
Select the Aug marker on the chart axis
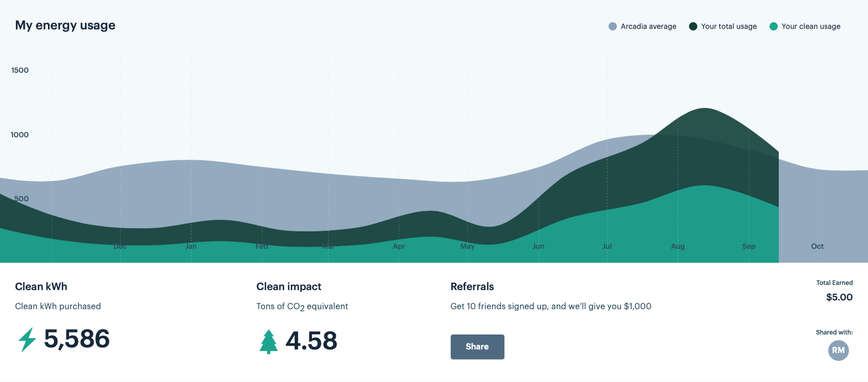[x=678, y=246]
